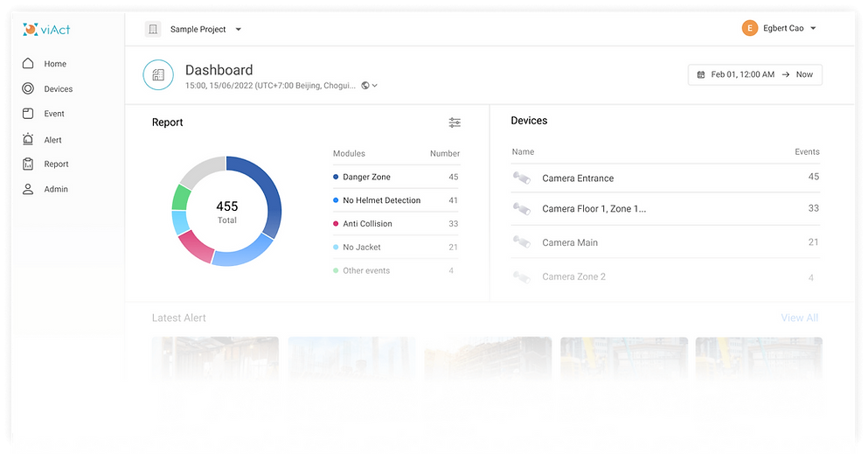Image resolution: width=868 pixels, height=454 pixels.
Task: Go to the Report menu item
Action: tap(56, 164)
